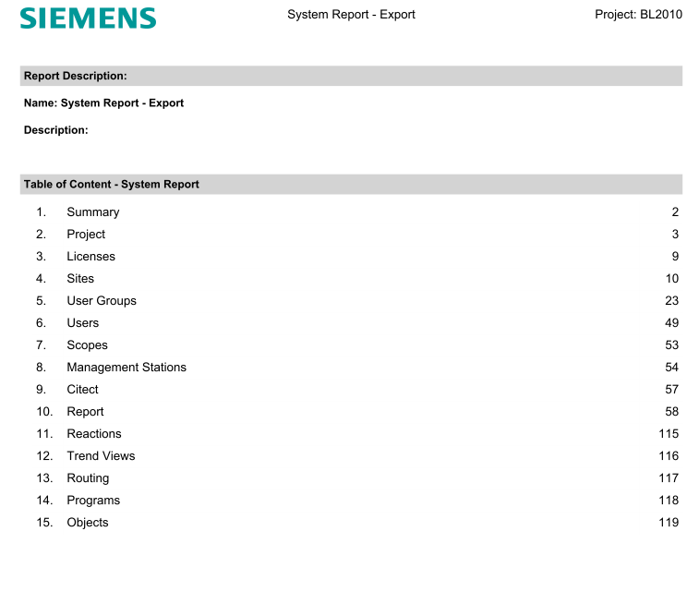Select the User Groups contents entry
699x616 pixels.
(x=102, y=301)
